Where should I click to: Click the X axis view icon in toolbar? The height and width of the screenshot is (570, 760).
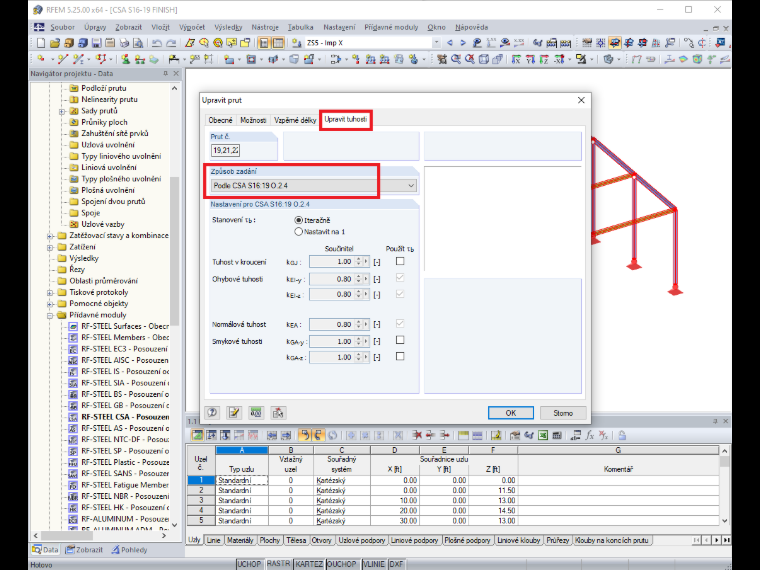(516, 60)
